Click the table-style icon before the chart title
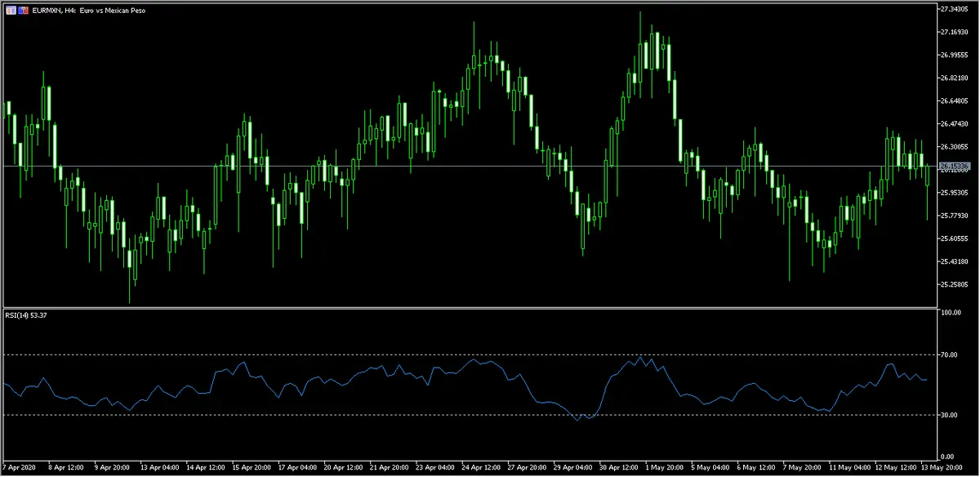 click(10, 10)
